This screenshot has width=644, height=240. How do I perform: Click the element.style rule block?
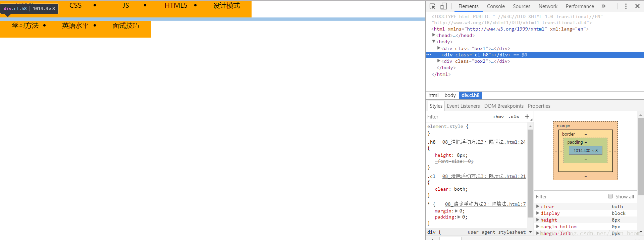[476, 130]
